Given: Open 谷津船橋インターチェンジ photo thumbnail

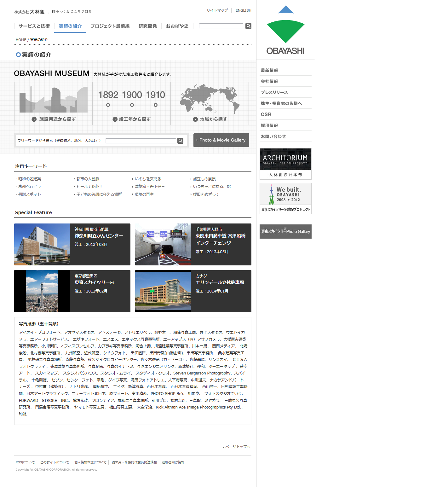Looking at the screenshot, I should click(x=163, y=244).
